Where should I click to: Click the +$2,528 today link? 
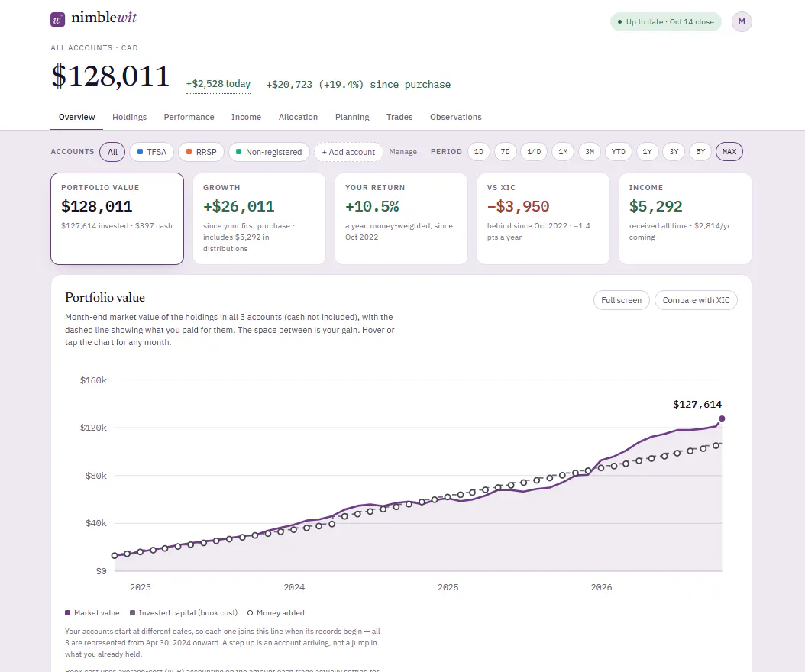(x=218, y=84)
